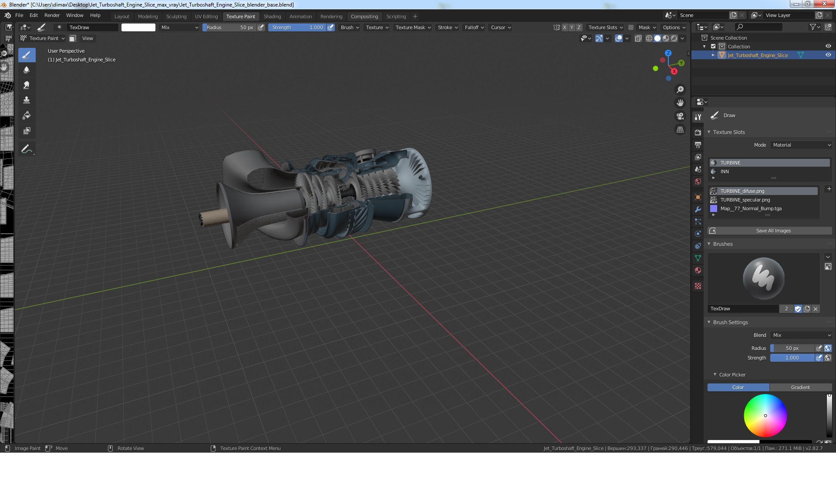Select the Soften brush tool
This screenshot has height=504, width=836.
[x=27, y=70]
